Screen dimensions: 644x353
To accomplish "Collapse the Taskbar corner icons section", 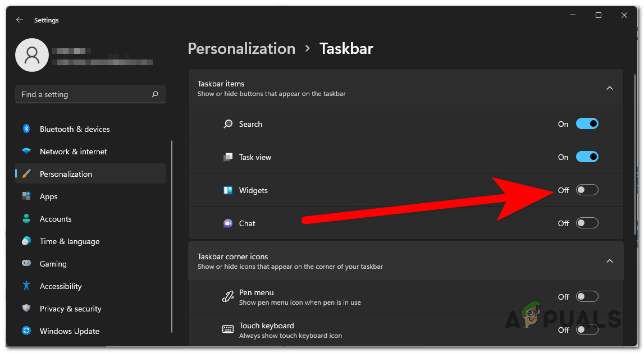I will [610, 261].
